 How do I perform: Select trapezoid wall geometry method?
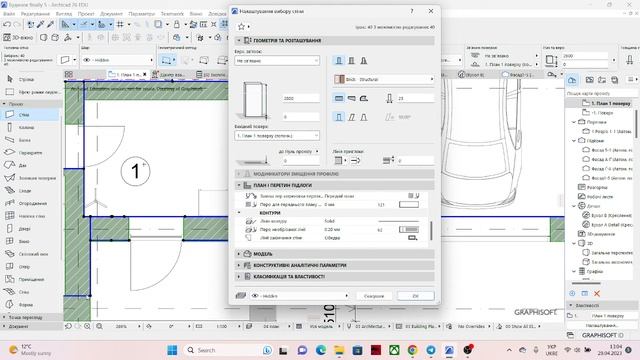[x=351, y=98]
